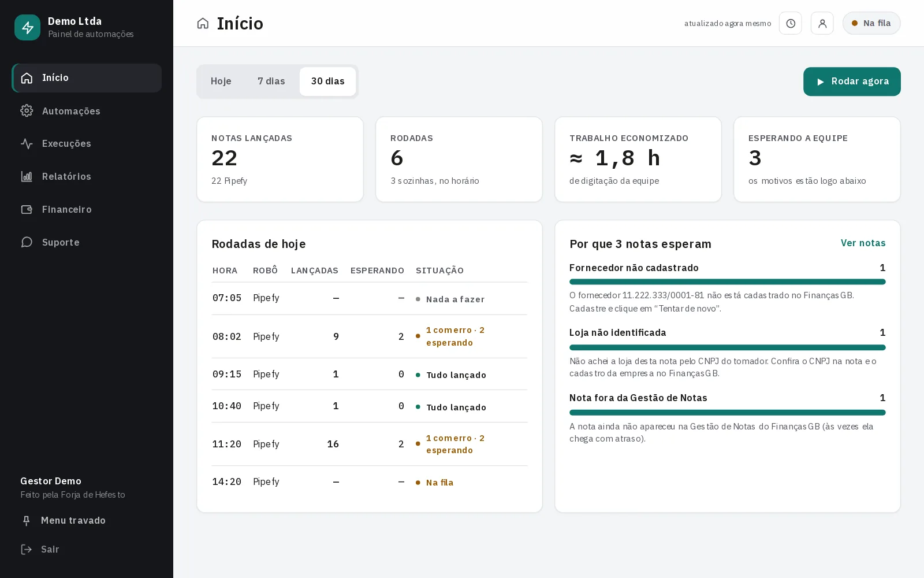
Task: Toggle Menu travado pin setting
Action: pos(87,521)
